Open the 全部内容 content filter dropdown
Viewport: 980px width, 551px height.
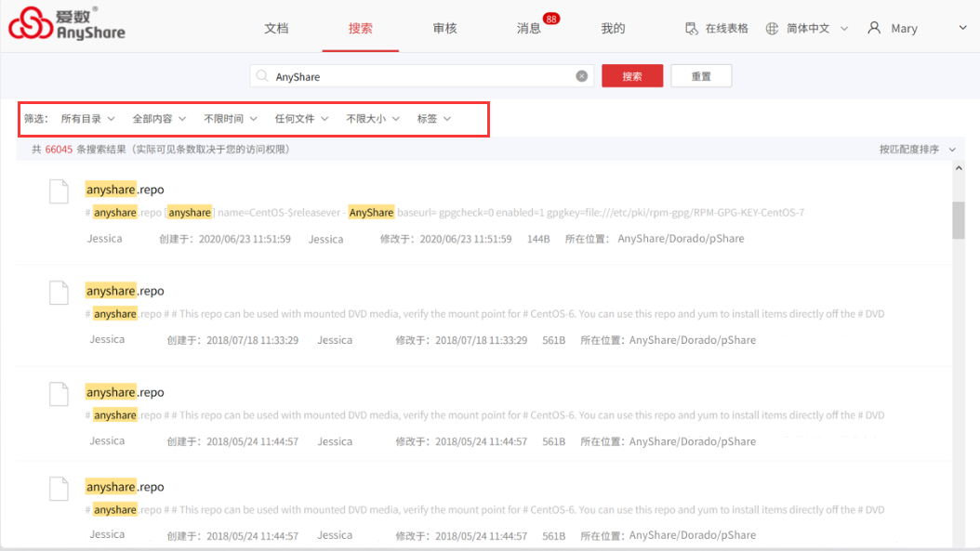tap(159, 119)
